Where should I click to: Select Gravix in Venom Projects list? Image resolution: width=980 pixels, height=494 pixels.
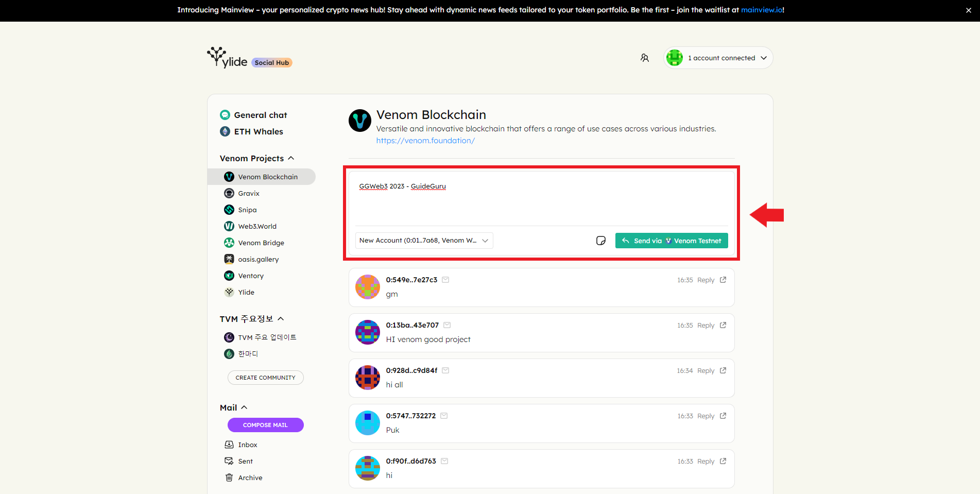(249, 193)
